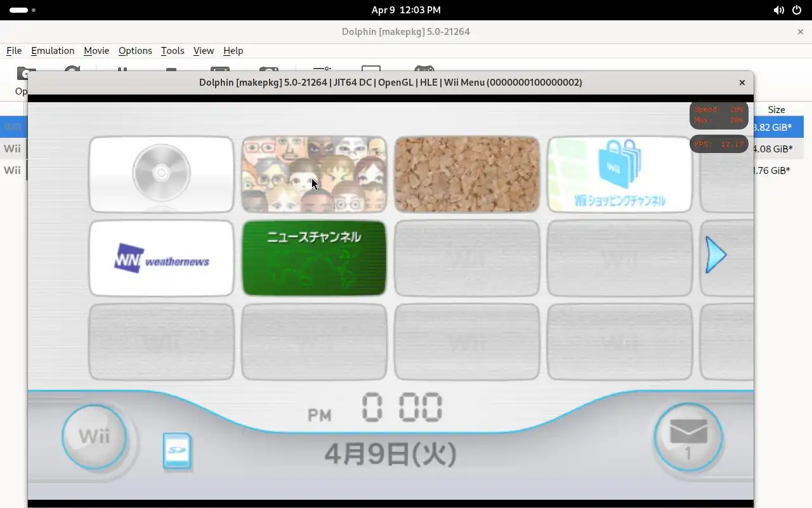
Task: Go to next channel page arrow
Action: (x=716, y=255)
